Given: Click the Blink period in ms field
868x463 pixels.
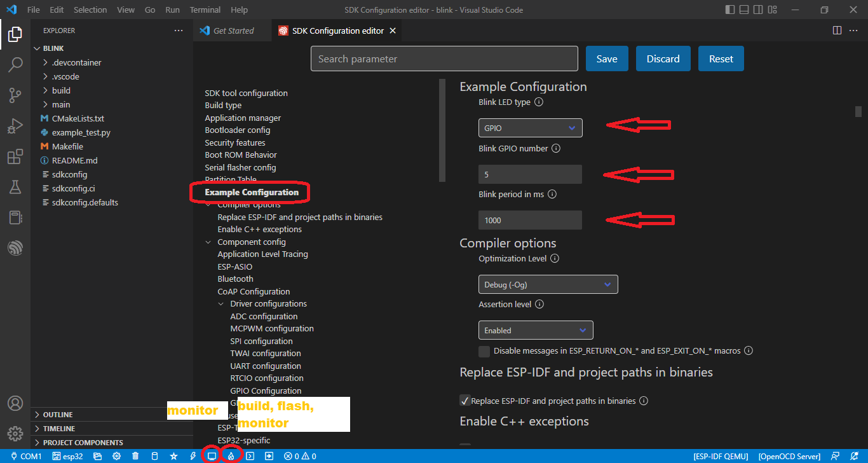Looking at the screenshot, I should [x=531, y=220].
